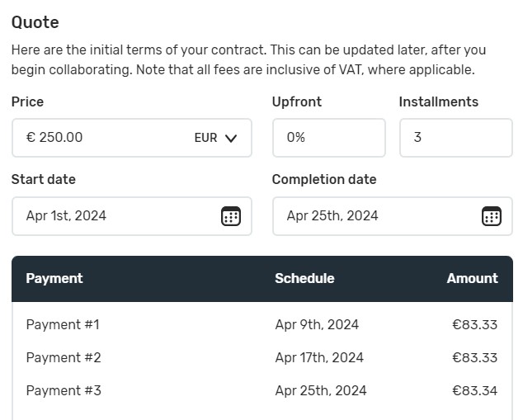Click the Apr 9th, 2024 schedule date
Image resolution: width=523 pixels, height=420 pixels.
(317, 324)
